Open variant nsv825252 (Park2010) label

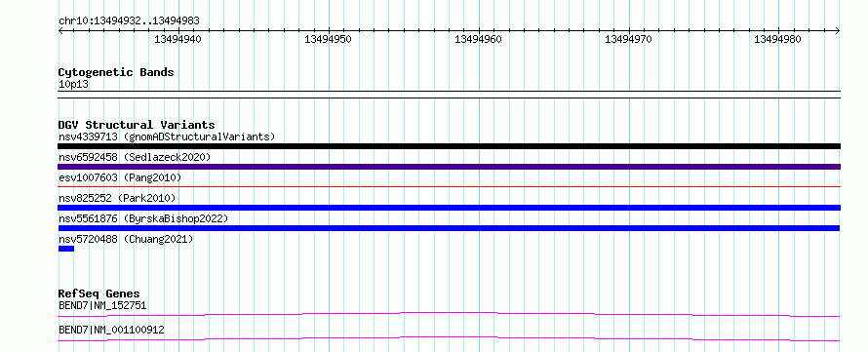pyautogui.click(x=117, y=198)
